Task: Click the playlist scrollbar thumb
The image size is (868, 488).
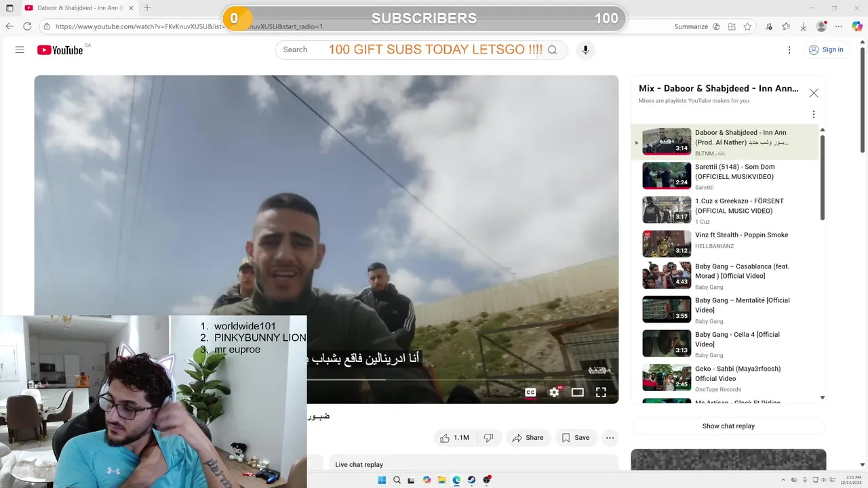Action: point(823,178)
